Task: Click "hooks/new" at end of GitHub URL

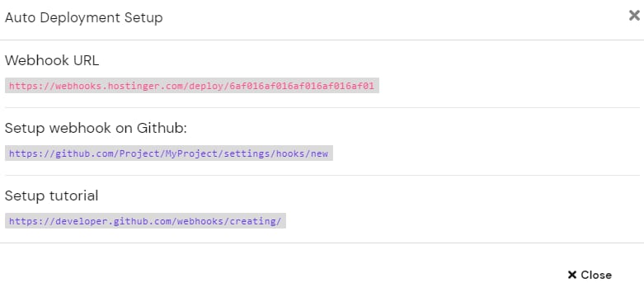Action: pyautogui.click(x=302, y=153)
